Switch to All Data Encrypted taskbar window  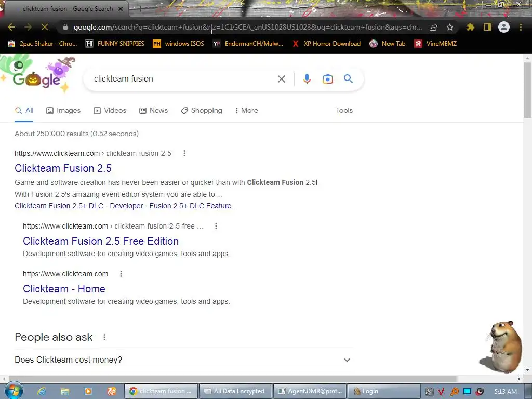click(236, 391)
